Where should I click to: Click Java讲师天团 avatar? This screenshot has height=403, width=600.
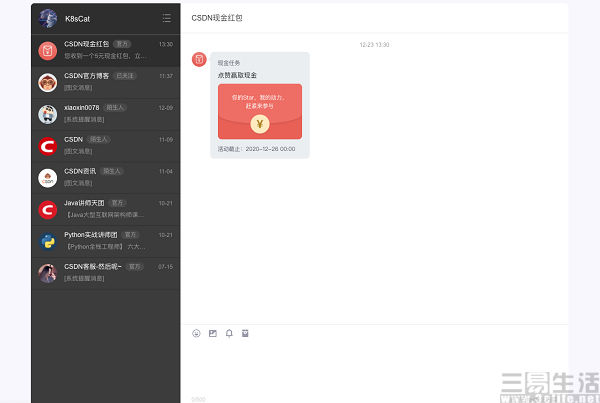click(x=48, y=210)
